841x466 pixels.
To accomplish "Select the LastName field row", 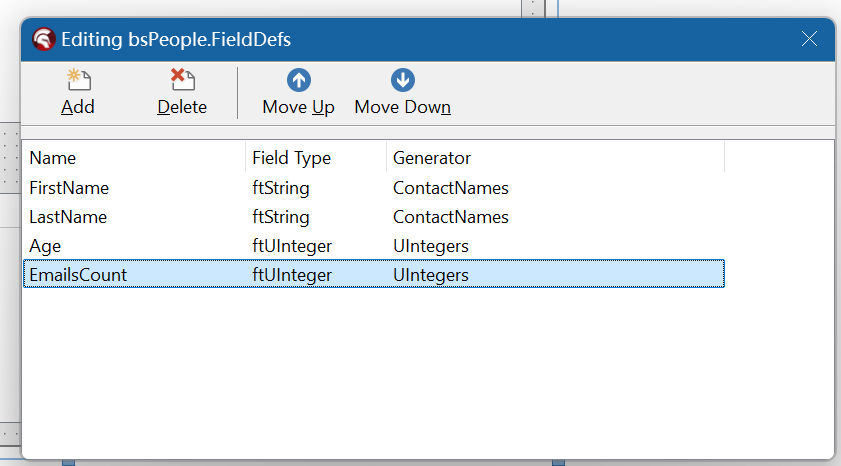I will [68, 217].
